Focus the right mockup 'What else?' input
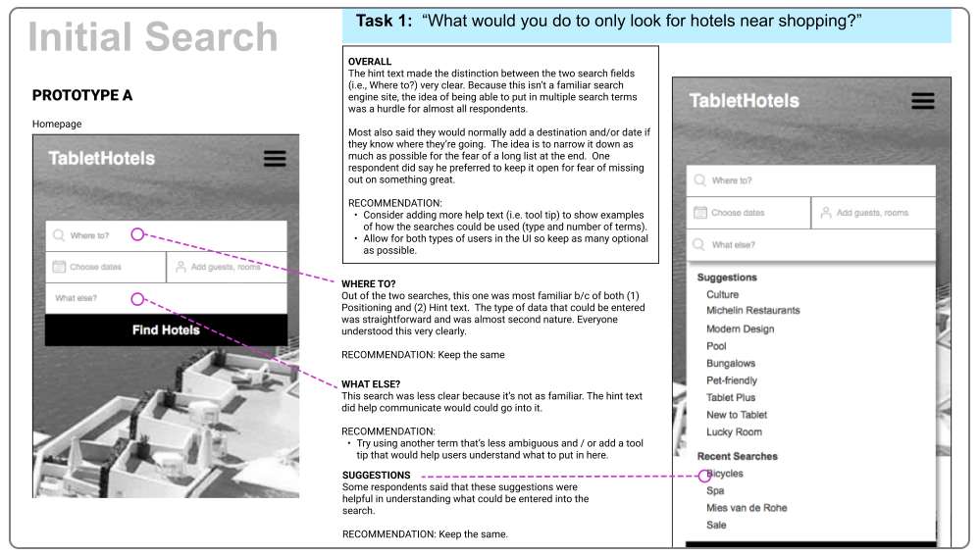Image resolution: width=980 pixels, height=556 pixels. (x=810, y=245)
